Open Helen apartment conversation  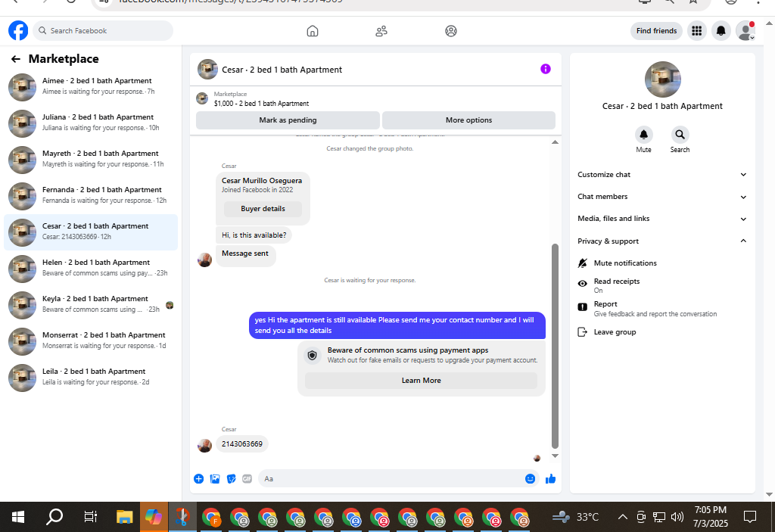91,269
